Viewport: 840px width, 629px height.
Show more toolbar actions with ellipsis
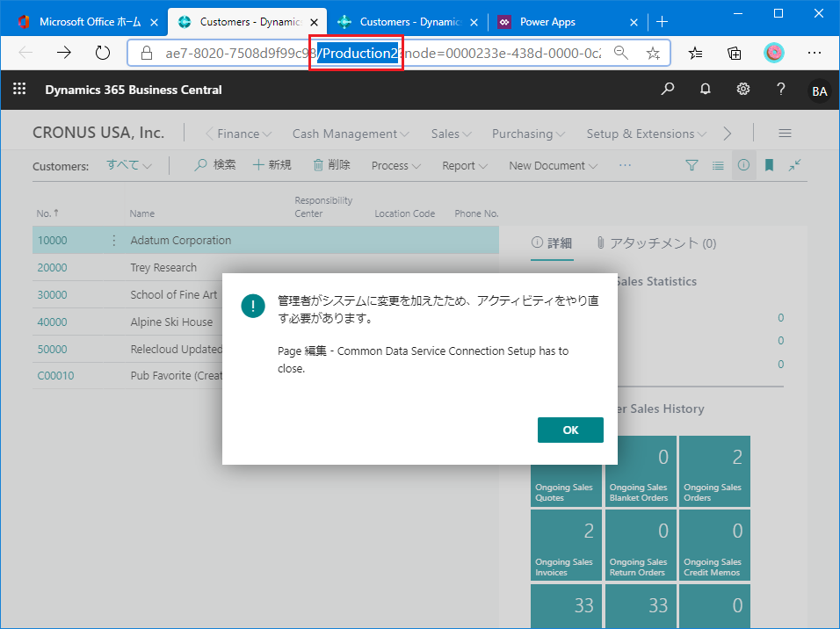coord(625,165)
